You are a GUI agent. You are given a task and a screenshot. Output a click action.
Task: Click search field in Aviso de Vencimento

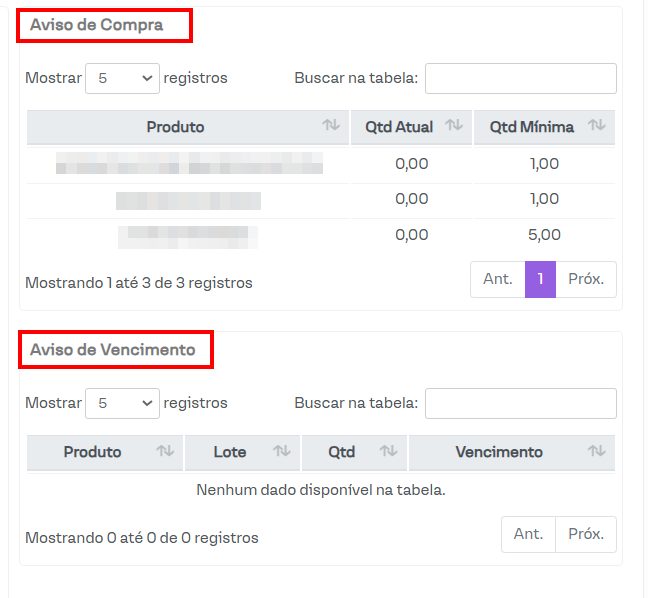(520, 403)
